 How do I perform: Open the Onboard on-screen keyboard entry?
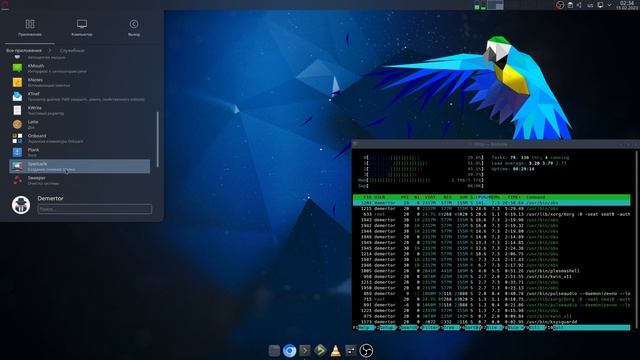point(80,138)
